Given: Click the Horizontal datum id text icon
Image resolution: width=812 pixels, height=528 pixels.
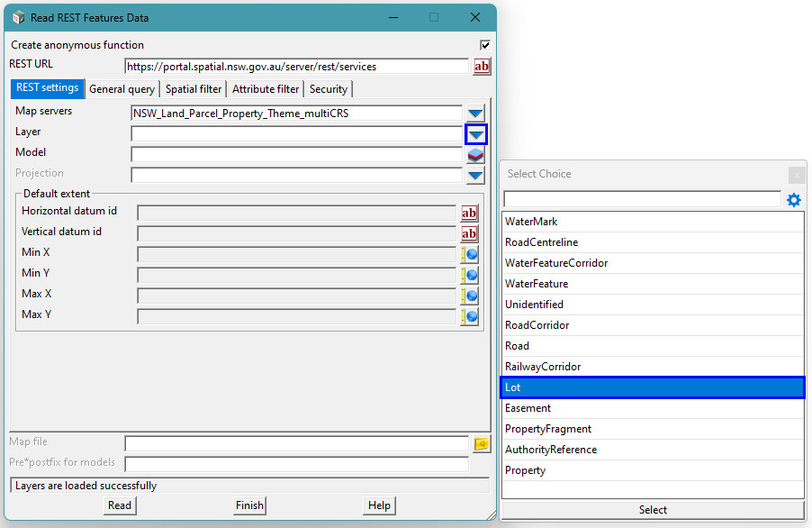Looking at the screenshot, I should tap(469, 213).
